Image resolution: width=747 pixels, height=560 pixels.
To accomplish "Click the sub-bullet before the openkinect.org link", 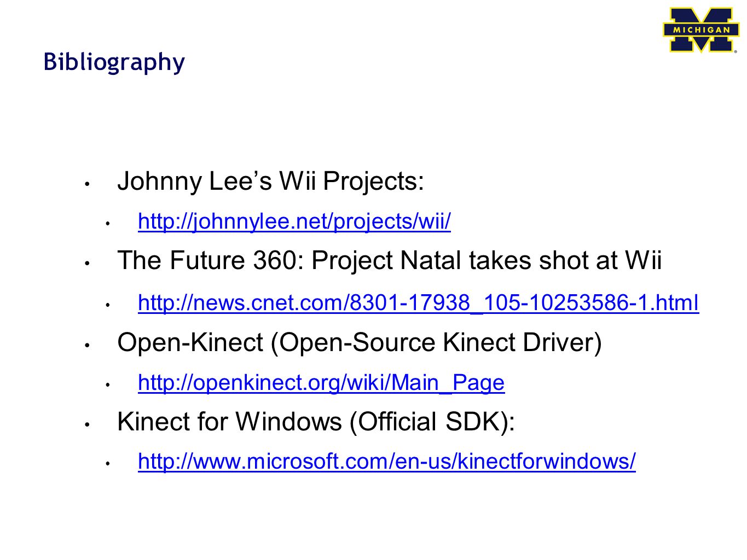I will 108,384.
